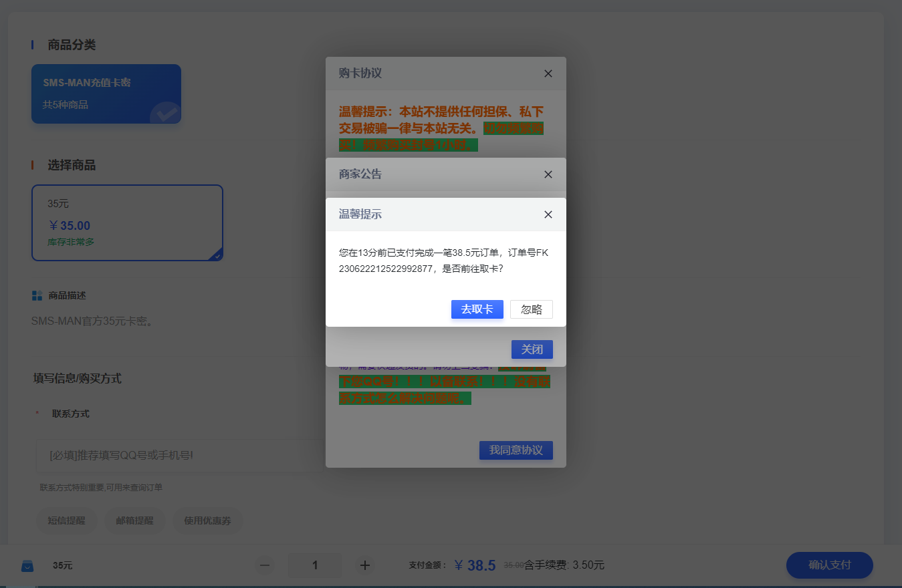Click the 关闭 button on the notice dialog
902x588 pixels.
tap(532, 349)
